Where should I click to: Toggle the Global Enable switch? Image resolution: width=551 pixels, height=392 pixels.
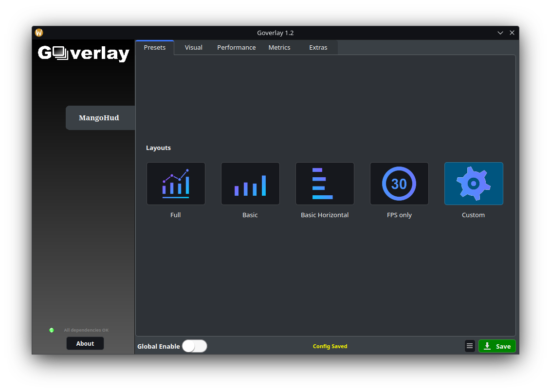pyautogui.click(x=195, y=346)
